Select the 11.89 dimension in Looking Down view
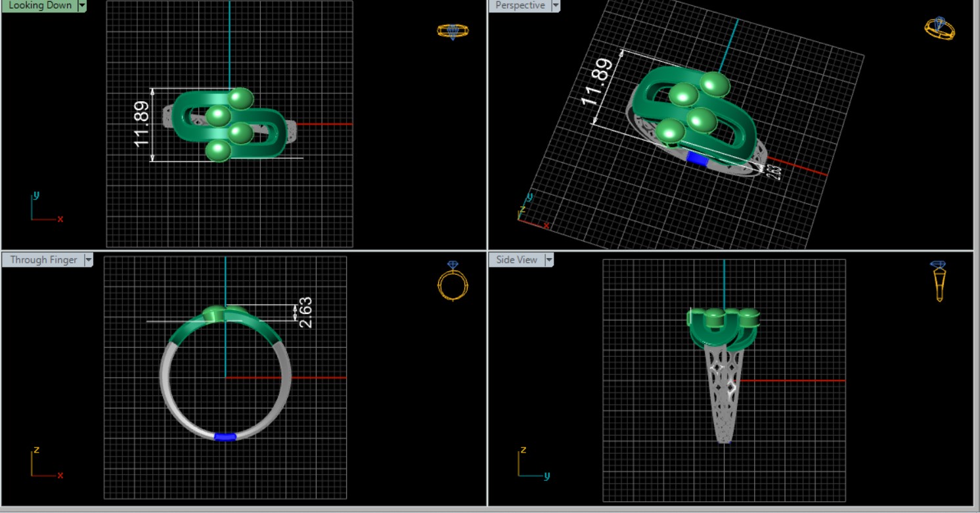The width and height of the screenshot is (980, 513). [141, 124]
